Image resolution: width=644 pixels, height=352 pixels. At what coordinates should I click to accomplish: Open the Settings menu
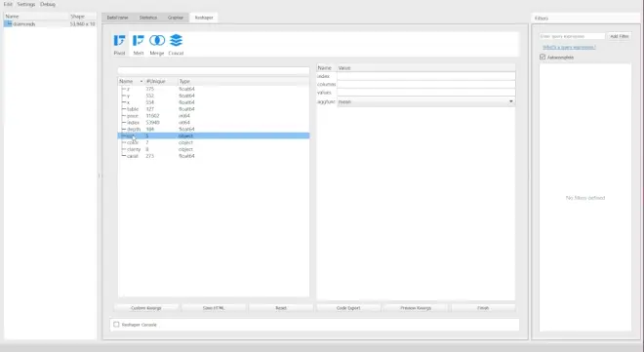[x=26, y=4]
